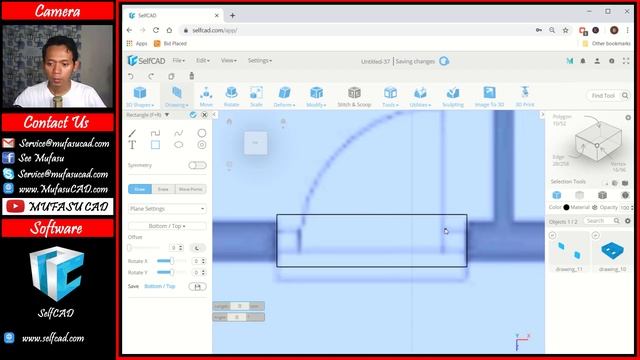
Task: Select the rectangle drawing tool
Action: click(155, 145)
